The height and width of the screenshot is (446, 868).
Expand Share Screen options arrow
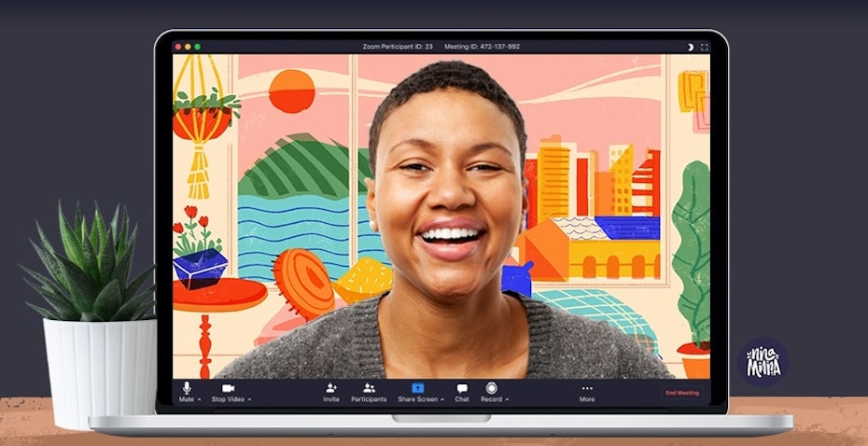(x=442, y=399)
